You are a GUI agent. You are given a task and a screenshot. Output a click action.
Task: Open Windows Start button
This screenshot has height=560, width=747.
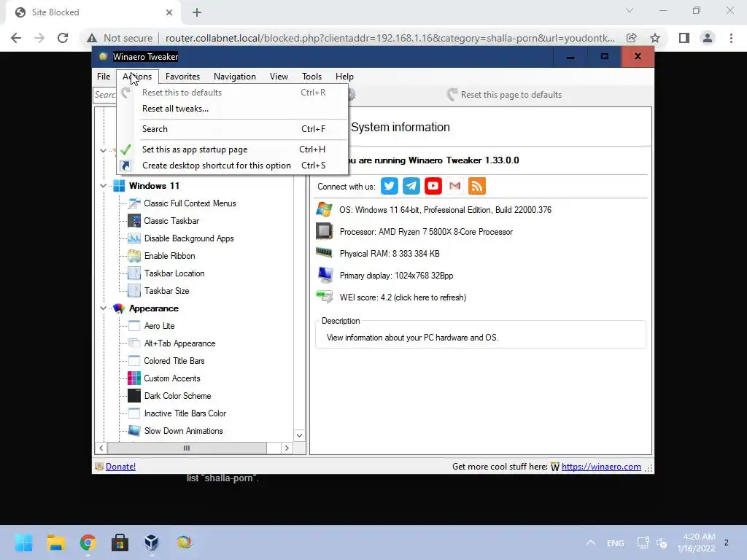click(x=24, y=542)
